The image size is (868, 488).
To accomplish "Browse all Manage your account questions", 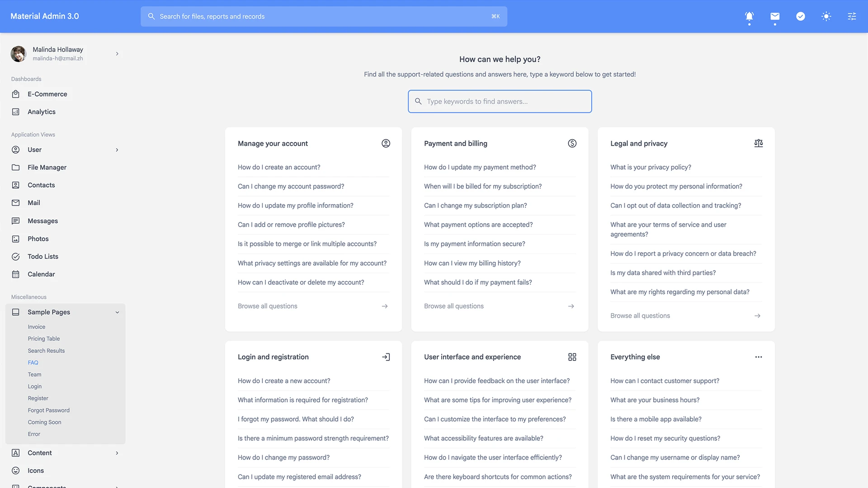I will 313,306.
